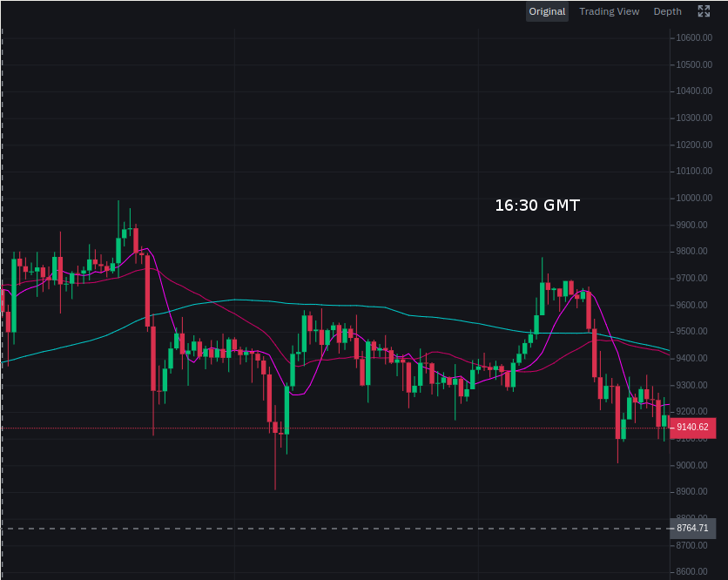Click the 10300.00 price axis label

694,118
